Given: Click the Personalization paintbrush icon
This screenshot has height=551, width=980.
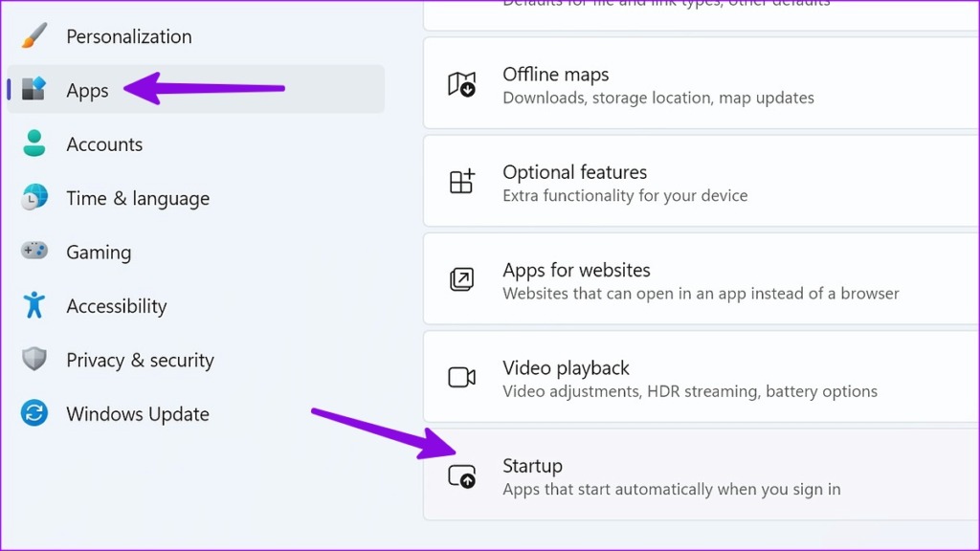Looking at the screenshot, I should [33, 36].
